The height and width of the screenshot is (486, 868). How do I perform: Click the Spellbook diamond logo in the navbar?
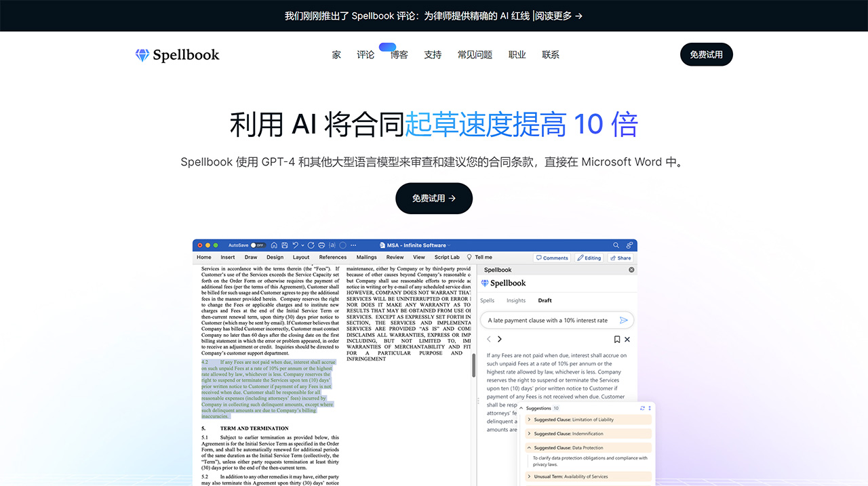click(142, 55)
